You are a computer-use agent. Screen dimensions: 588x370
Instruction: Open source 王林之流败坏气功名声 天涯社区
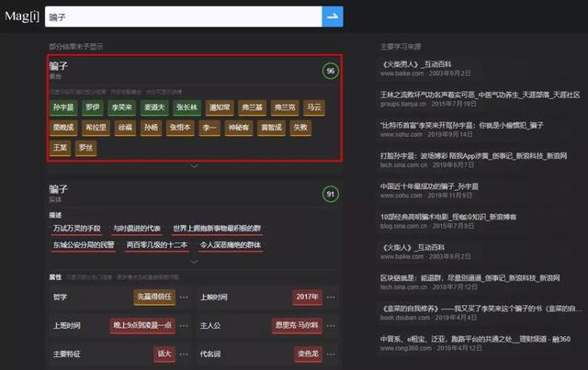click(480, 95)
